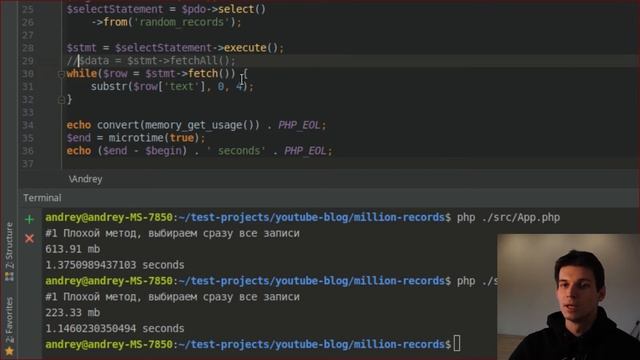Click the 223.33 mb terminal output
Screen dimensions: 640x360
click(x=73, y=313)
